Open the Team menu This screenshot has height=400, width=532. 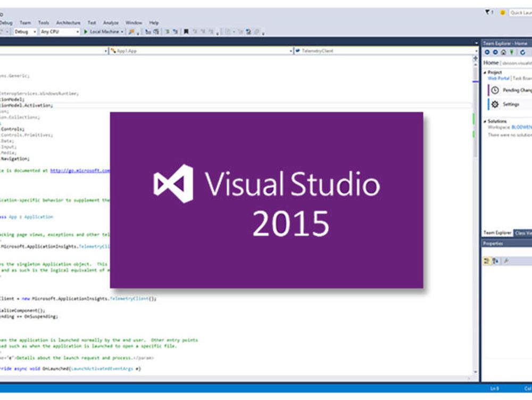tap(25, 23)
